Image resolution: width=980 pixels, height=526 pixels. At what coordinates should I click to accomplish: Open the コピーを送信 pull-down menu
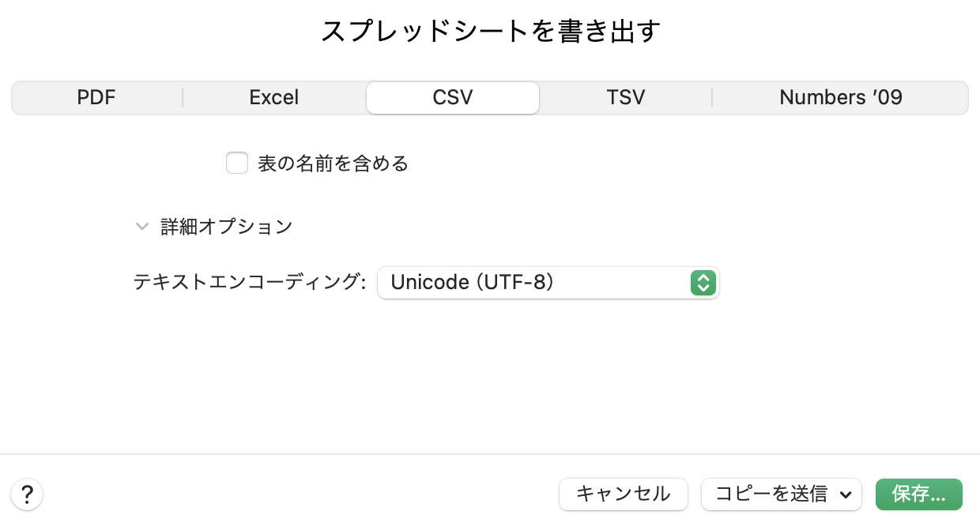[x=781, y=494]
